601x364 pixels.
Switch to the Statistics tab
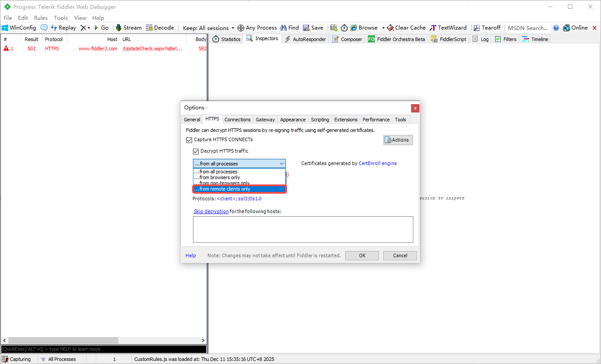[x=226, y=39]
